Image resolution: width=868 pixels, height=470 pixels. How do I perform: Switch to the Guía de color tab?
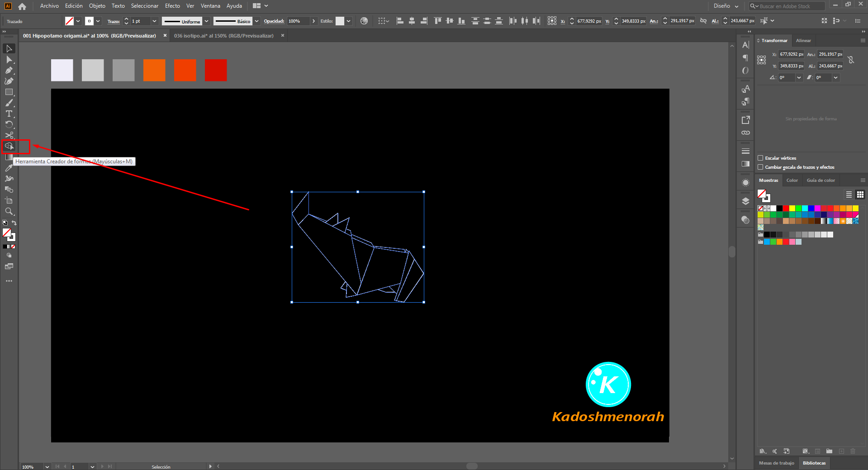coord(821,180)
